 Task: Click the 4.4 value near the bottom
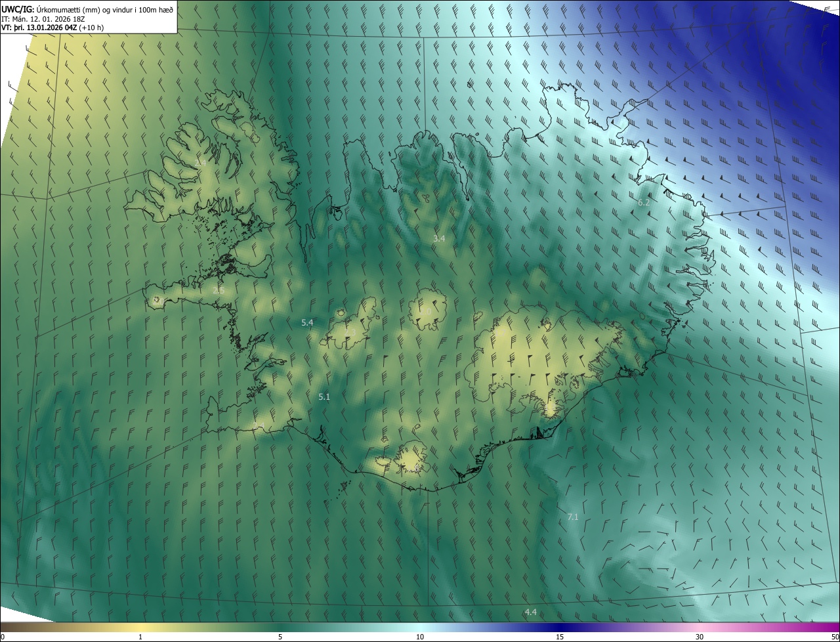click(x=531, y=612)
